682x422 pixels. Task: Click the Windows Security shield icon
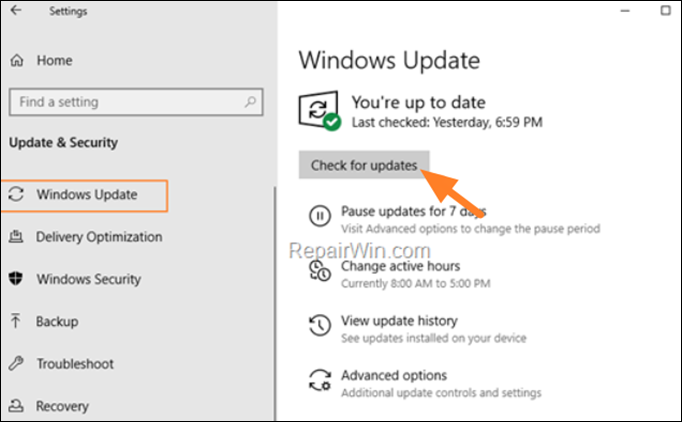(x=16, y=278)
